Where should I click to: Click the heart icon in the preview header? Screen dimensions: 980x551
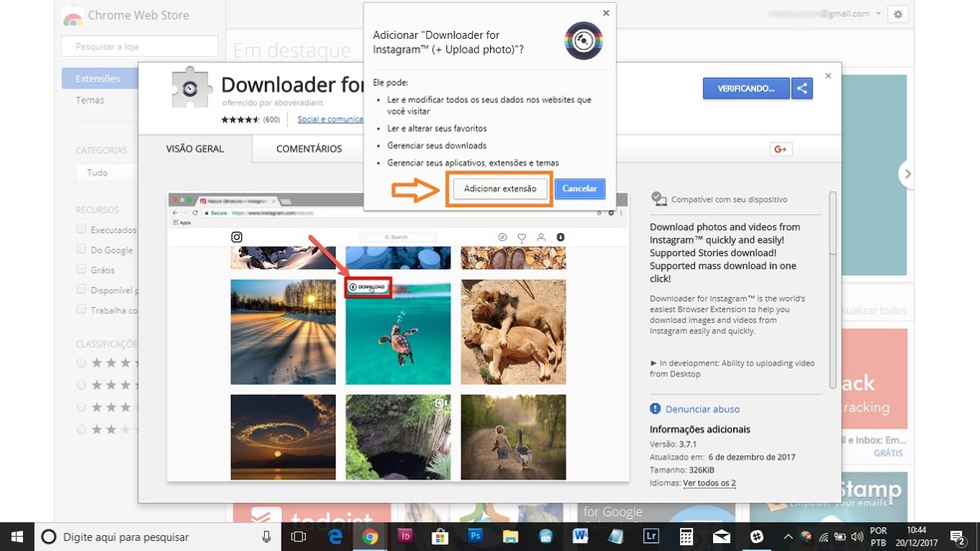(x=521, y=237)
